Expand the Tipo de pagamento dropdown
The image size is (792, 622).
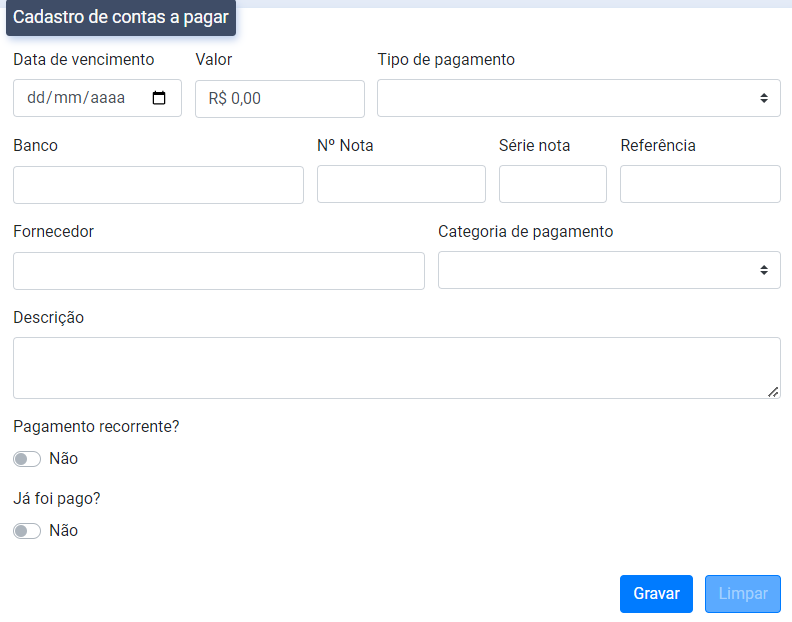[578, 98]
